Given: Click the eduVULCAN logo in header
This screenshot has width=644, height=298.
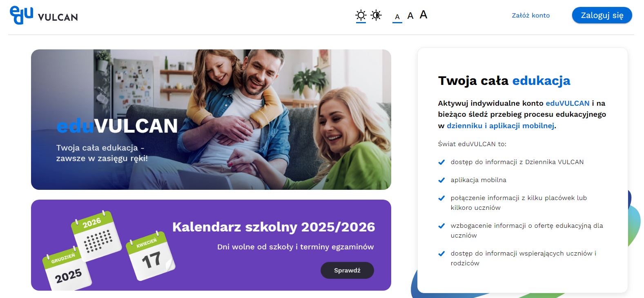Looking at the screenshot, I should (x=43, y=16).
